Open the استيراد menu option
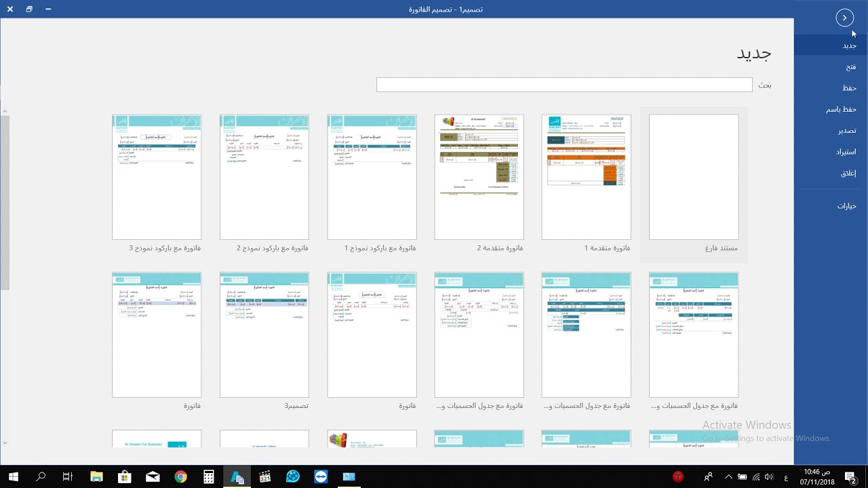The width and height of the screenshot is (868, 488). pyautogui.click(x=831, y=152)
